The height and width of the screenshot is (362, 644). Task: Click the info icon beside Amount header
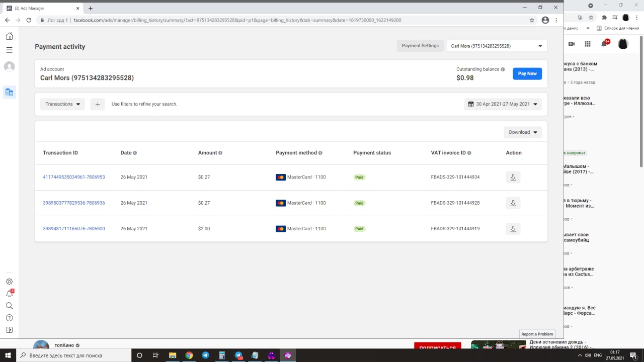(220, 153)
